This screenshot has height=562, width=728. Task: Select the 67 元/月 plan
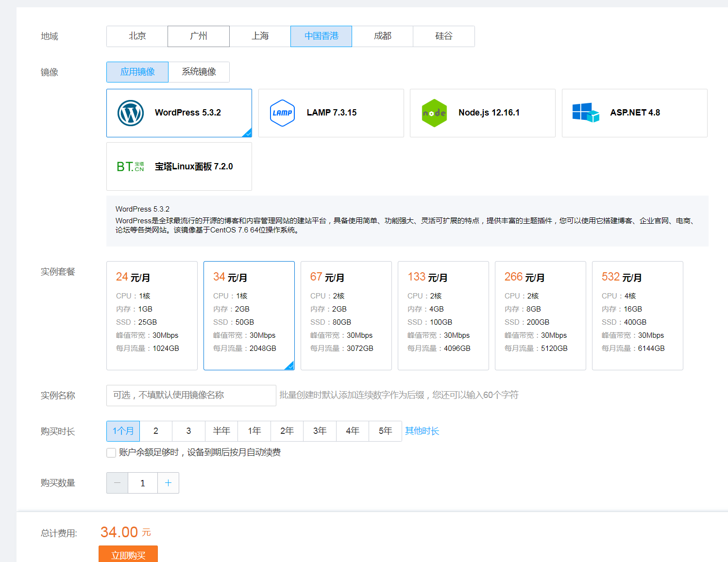coord(346,315)
